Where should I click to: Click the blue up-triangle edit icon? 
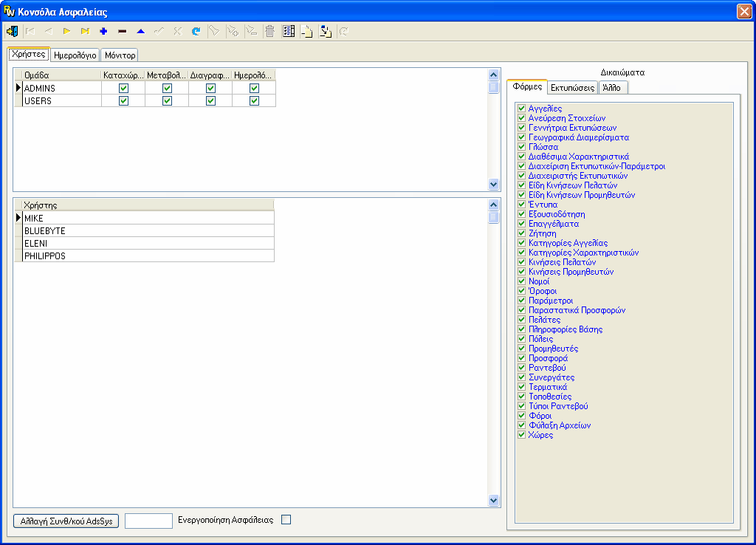coord(140,31)
